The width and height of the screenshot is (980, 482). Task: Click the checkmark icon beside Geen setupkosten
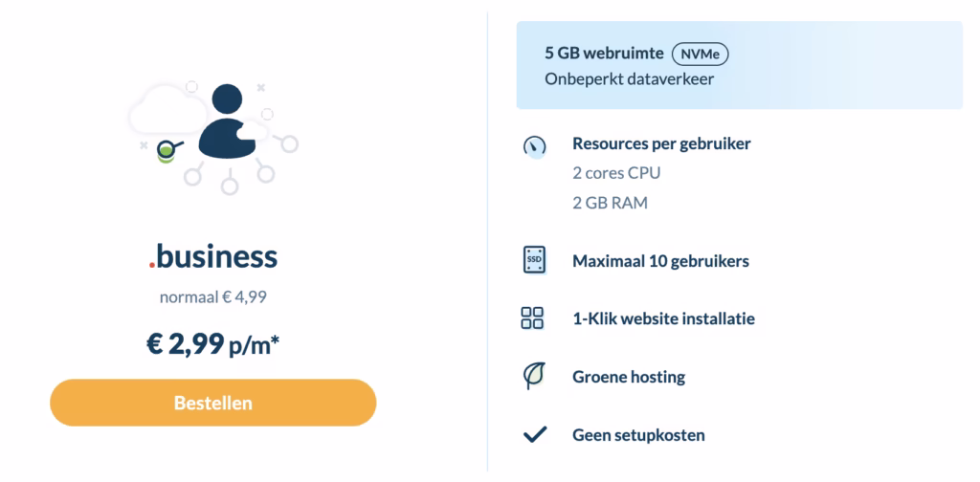click(534, 434)
